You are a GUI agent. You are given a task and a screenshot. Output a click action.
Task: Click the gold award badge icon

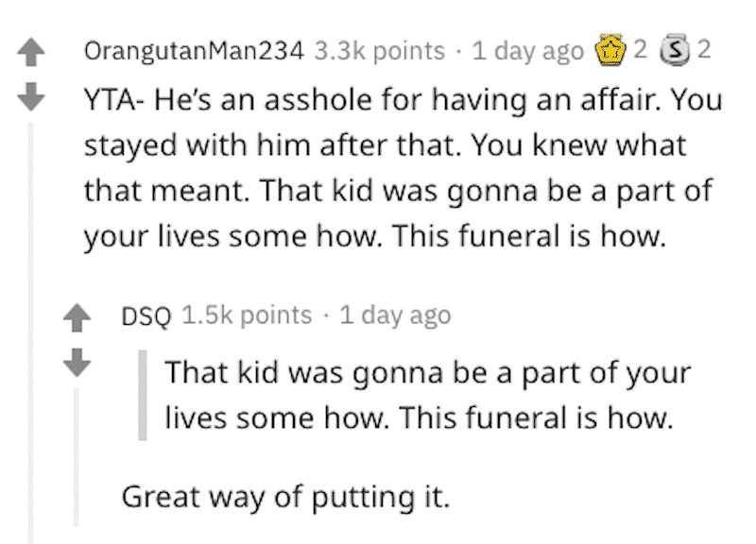pos(610,50)
